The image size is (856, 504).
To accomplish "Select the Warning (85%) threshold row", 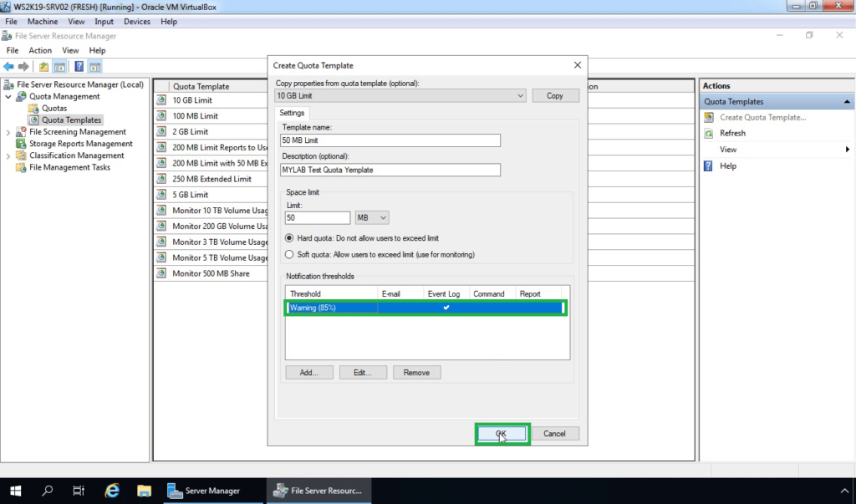I will [426, 308].
